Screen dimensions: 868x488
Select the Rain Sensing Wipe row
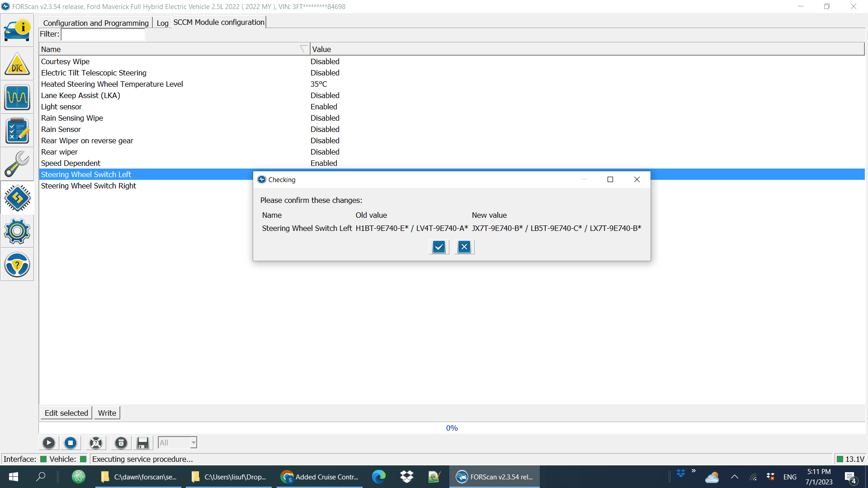click(x=452, y=118)
